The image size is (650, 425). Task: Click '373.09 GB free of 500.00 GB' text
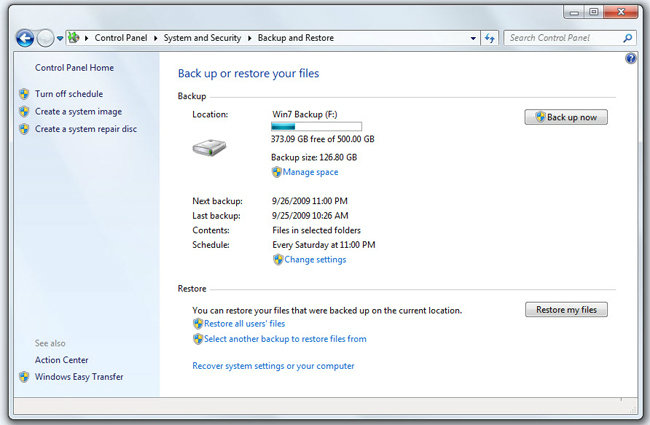coord(323,139)
